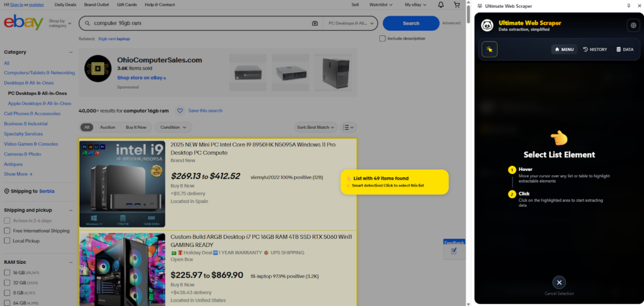Click the Sign in link
This screenshot has height=306, width=644.
point(16,4)
